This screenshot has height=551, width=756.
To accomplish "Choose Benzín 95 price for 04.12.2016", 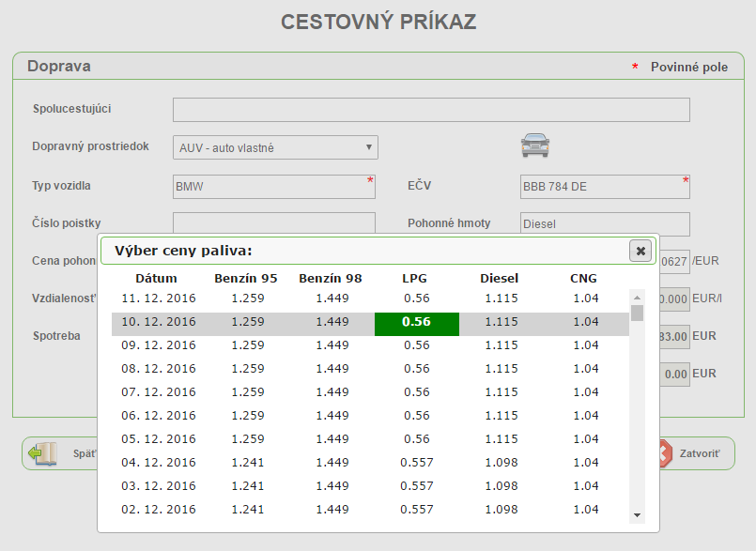I will tap(239, 463).
